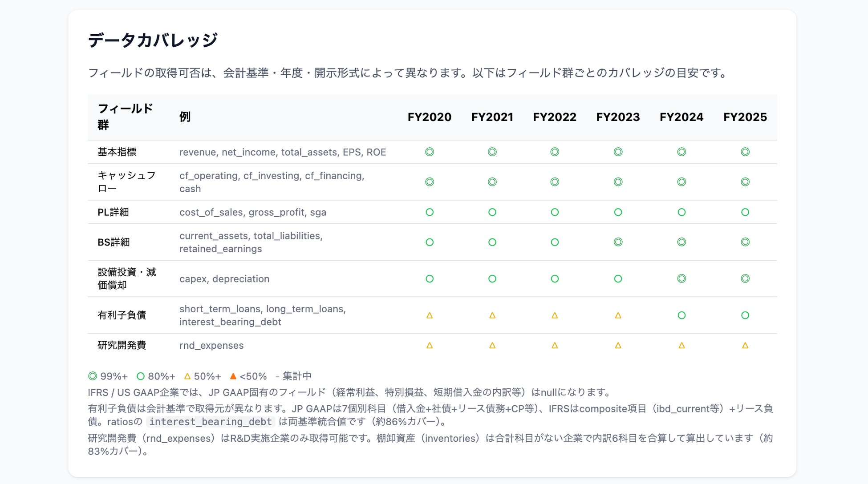
Task: Click the FY2024 circle icon for 有利子負債
Action: point(681,315)
